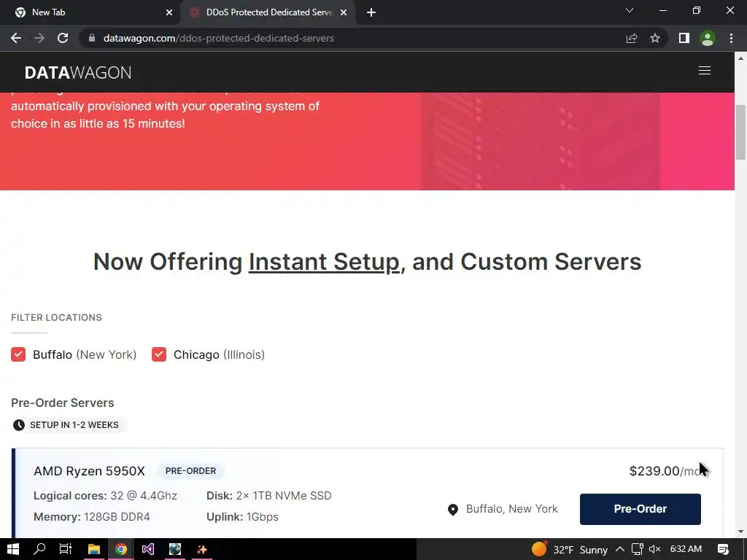The image size is (747, 560).
Task: Click the clock icon beside Setup in 1-2 Weeks
Action: click(x=19, y=425)
